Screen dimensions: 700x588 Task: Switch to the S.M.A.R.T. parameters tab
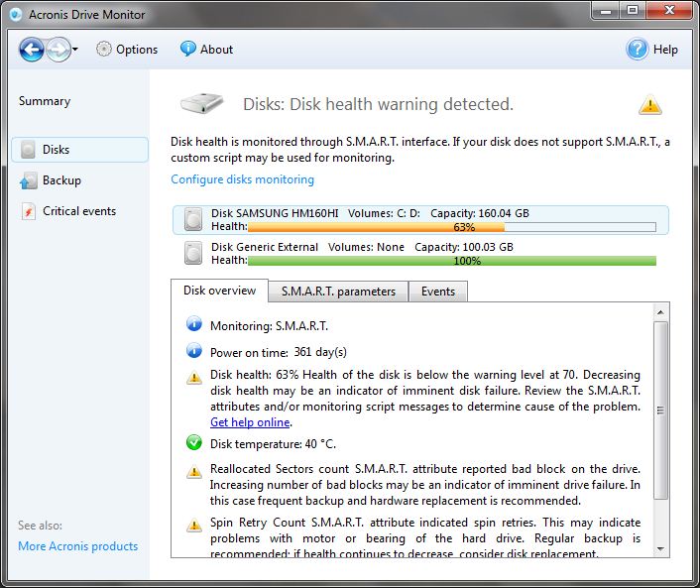338,292
